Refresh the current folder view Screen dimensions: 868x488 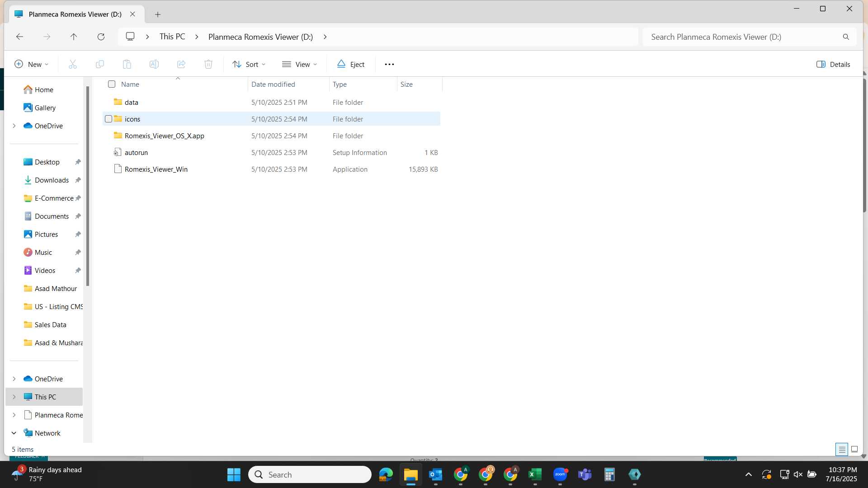(x=101, y=37)
